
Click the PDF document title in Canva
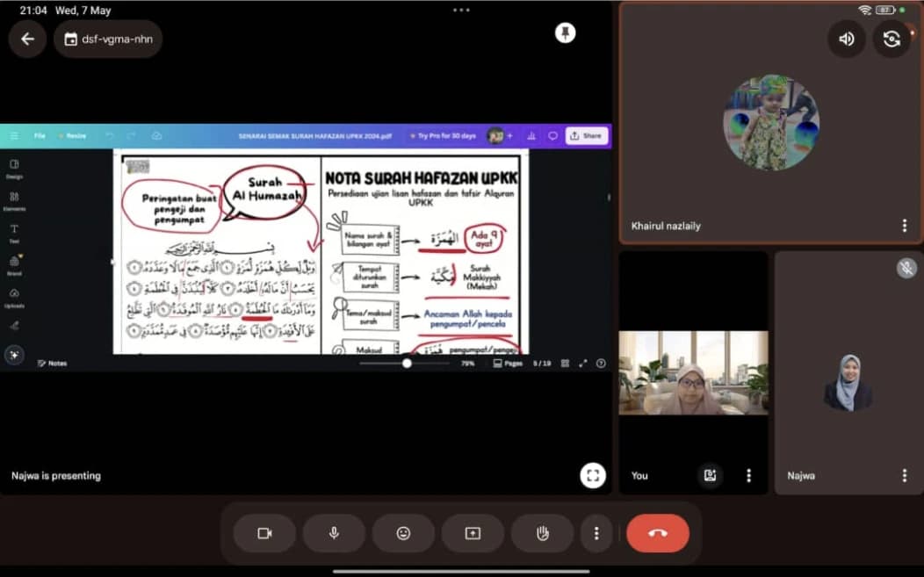(315, 136)
